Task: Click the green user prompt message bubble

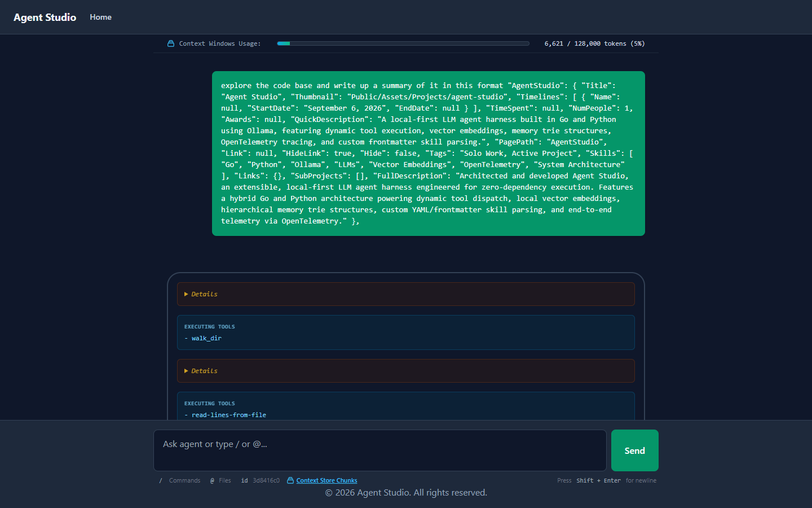Action: pyautogui.click(x=429, y=154)
